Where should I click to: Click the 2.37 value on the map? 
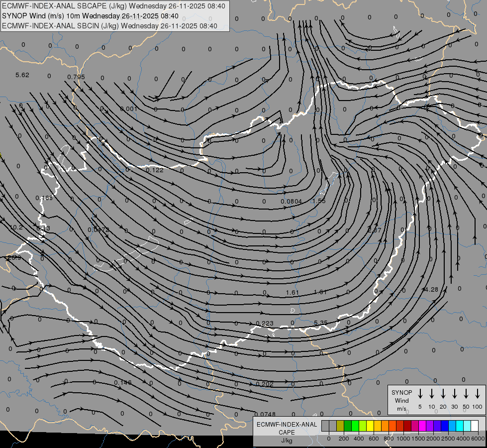point(374,230)
